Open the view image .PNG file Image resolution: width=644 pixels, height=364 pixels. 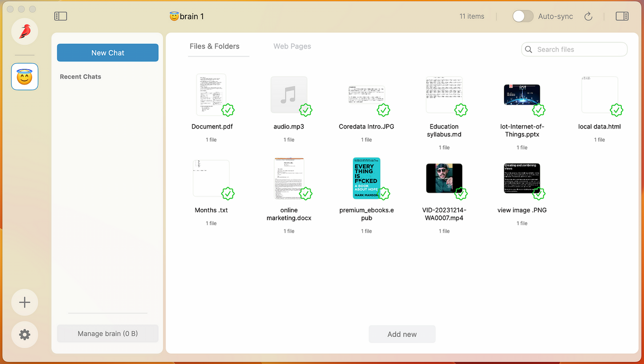[x=522, y=178]
